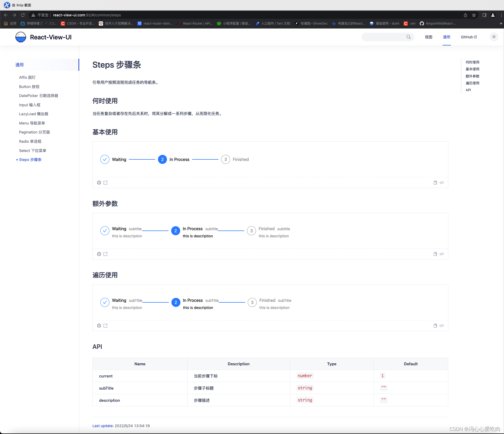Open the basic usage demo in CodeSandbox

point(99,183)
